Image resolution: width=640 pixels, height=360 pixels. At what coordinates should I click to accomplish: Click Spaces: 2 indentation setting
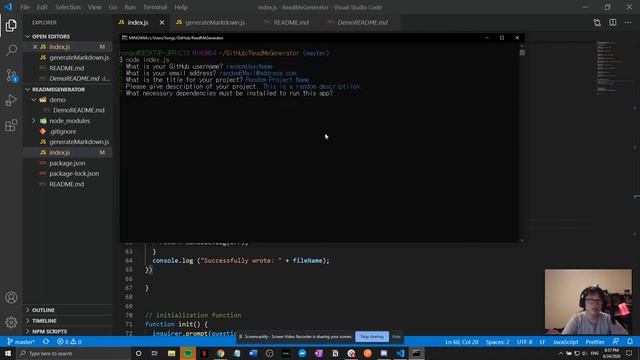coord(497,342)
